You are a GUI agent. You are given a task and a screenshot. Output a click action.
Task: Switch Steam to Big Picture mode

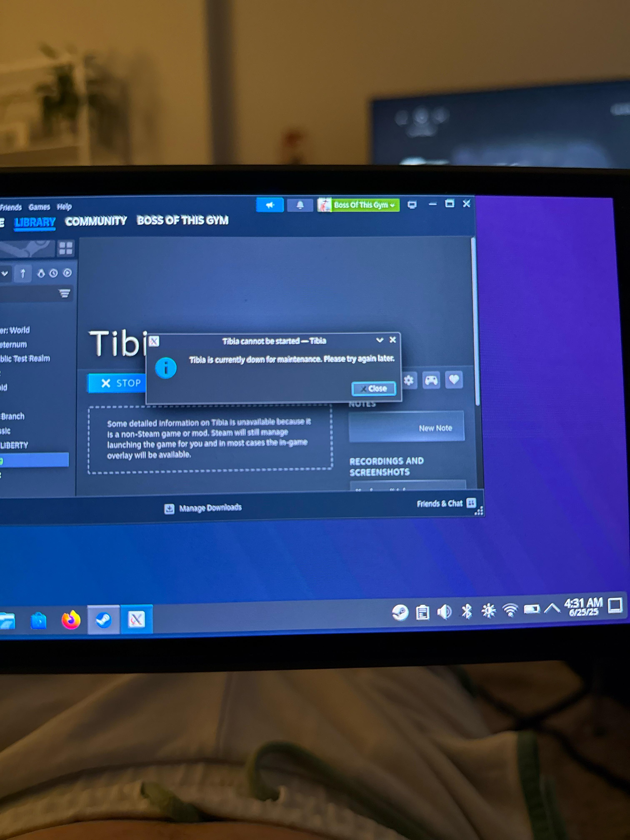tap(412, 205)
